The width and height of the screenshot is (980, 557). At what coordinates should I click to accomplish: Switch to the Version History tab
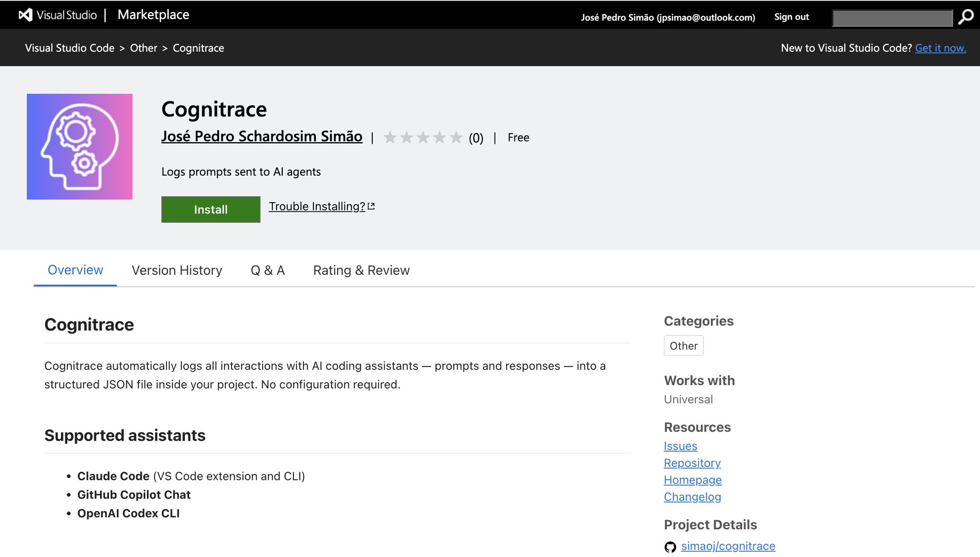177,271
